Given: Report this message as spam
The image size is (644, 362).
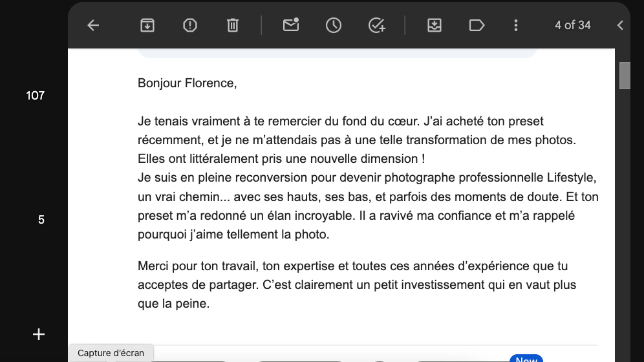Looking at the screenshot, I should pos(189,25).
